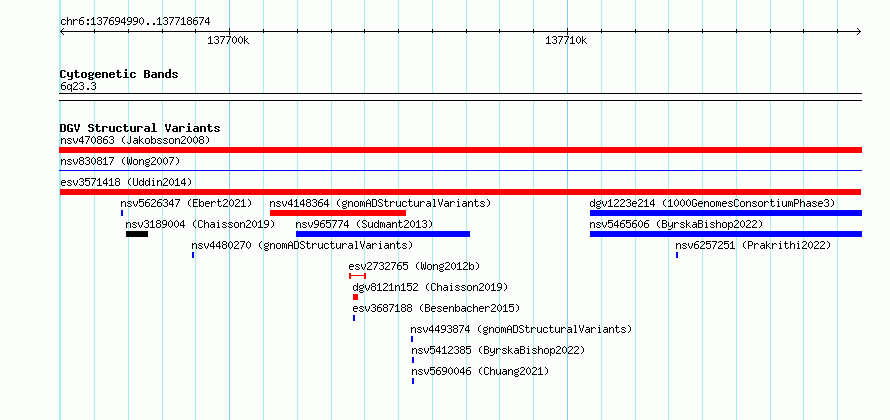The height and width of the screenshot is (420, 890).
Task: Click the red bar under nsv4148364
Action: pos(338,213)
